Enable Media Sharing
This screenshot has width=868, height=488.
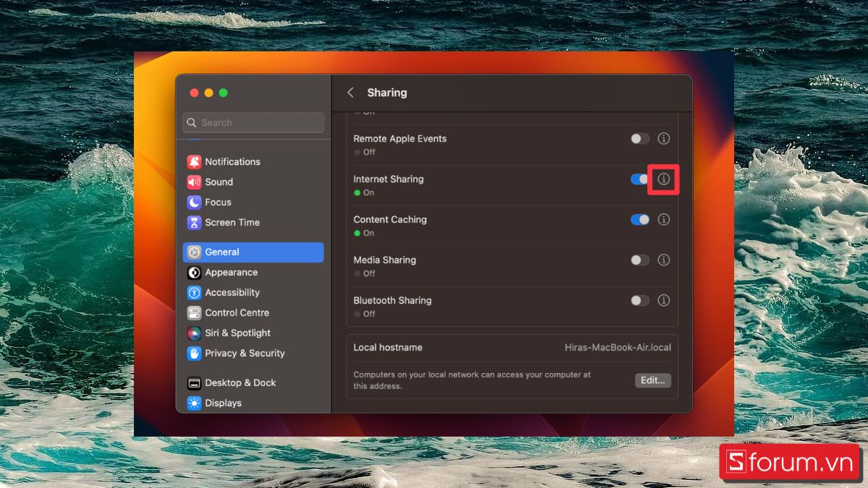pyautogui.click(x=639, y=260)
